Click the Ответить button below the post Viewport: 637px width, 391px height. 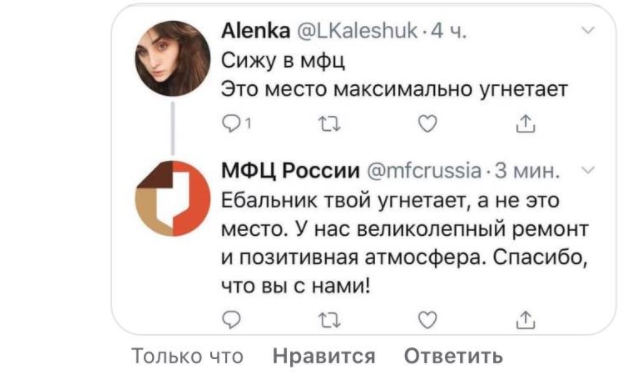453,356
